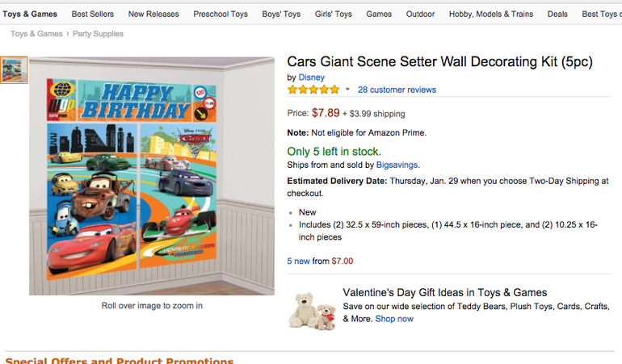Select Games in the top navigation
The image size is (622, 364).
(379, 14)
